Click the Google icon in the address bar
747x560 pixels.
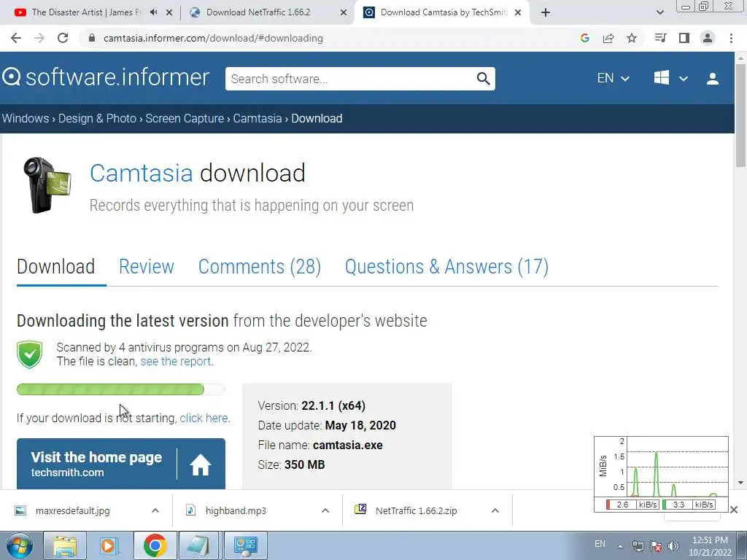click(585, 38)
